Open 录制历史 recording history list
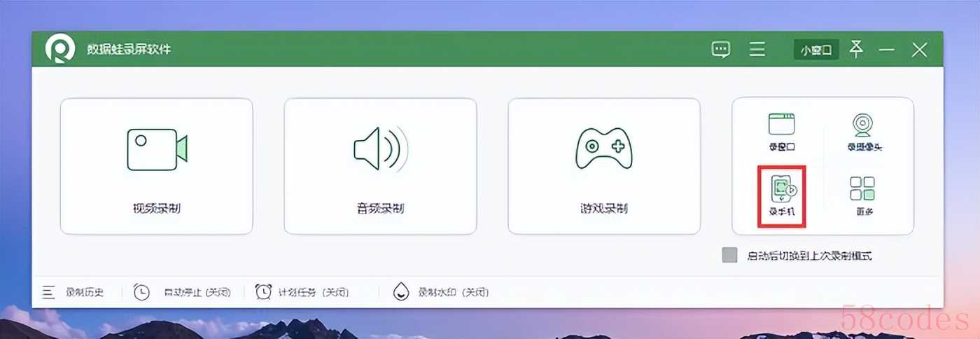 point(73,292)
